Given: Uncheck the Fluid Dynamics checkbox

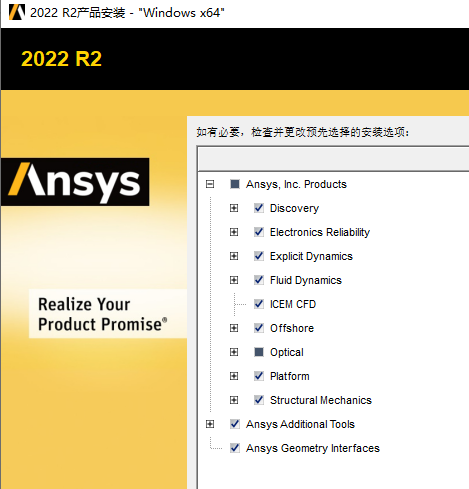Looking at the screenshot, I should [x=259, y=280].
